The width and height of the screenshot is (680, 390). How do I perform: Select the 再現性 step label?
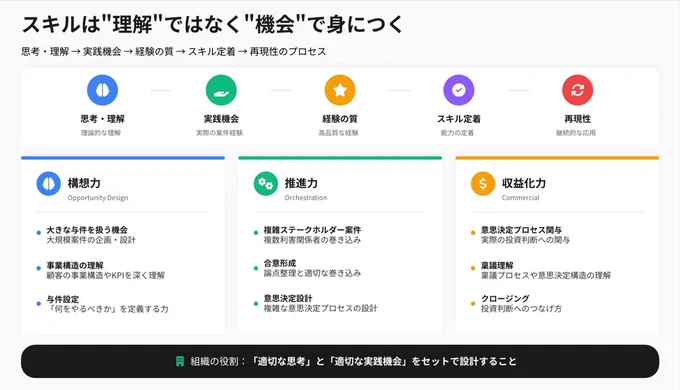[x=578, y=119]
